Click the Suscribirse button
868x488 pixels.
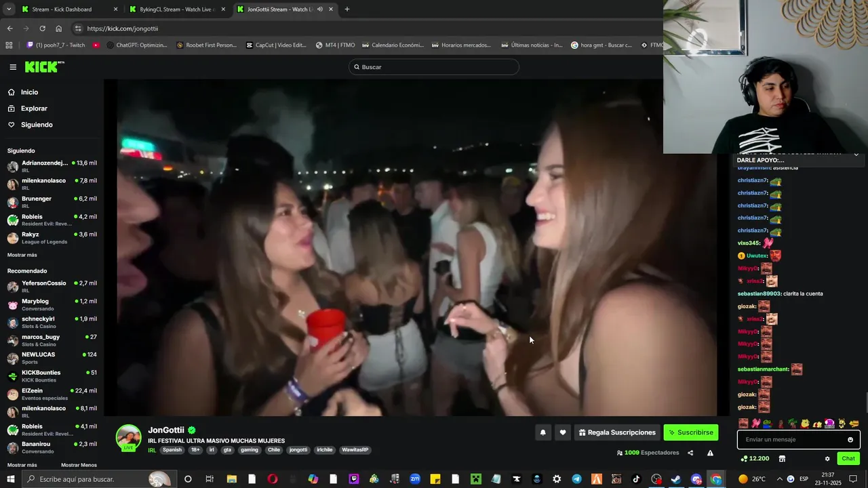click(x=690, y=432)
